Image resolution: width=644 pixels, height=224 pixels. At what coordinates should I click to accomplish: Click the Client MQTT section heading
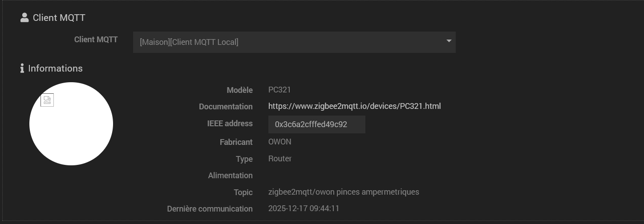point(59,18)
